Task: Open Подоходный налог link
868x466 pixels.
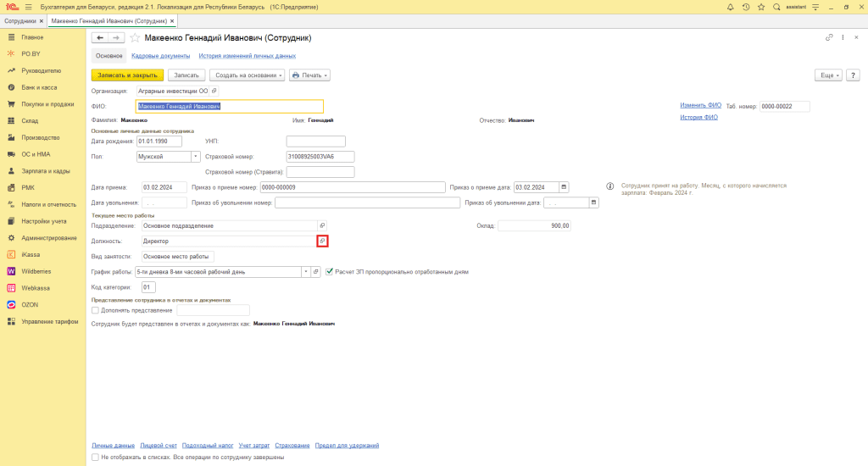Action: click(208, 446)
